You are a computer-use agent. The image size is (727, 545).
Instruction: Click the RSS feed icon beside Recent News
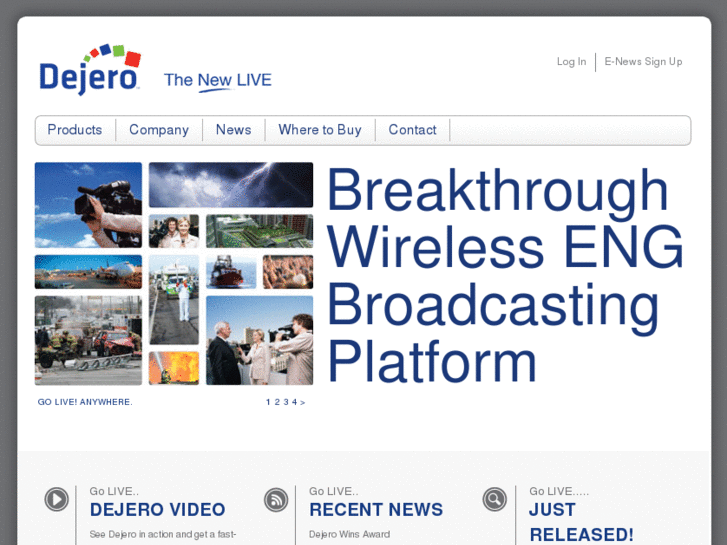[x=276, y=500]
